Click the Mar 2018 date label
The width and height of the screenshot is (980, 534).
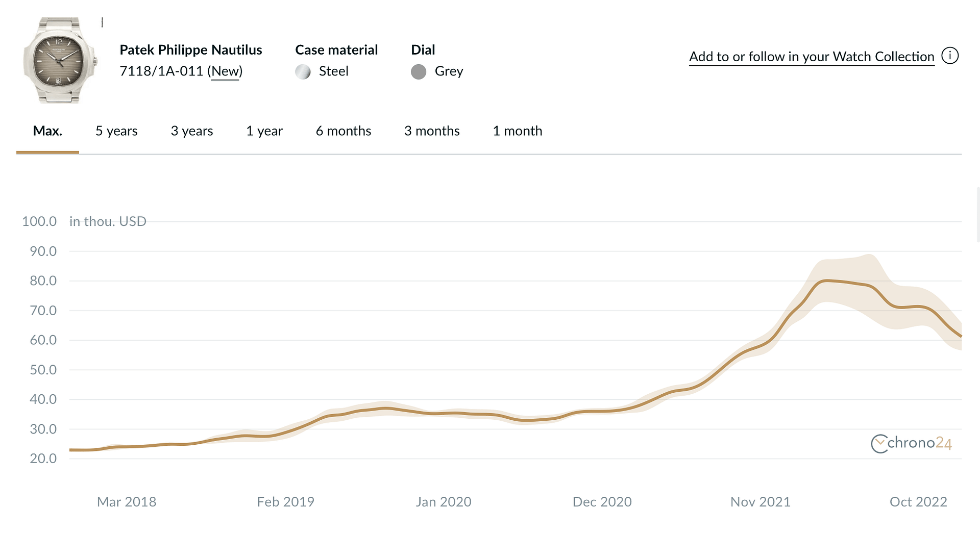pyautogui.click(x=127, y=502)
